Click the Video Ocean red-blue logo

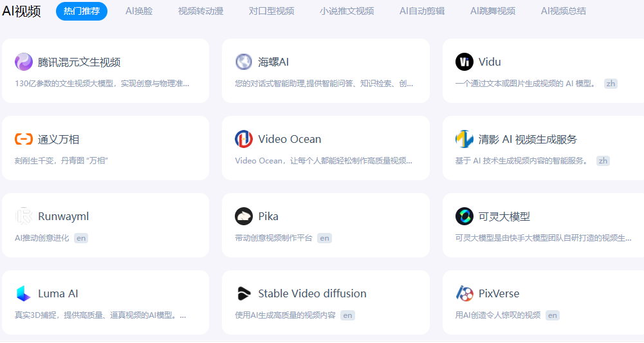(244, 139)
